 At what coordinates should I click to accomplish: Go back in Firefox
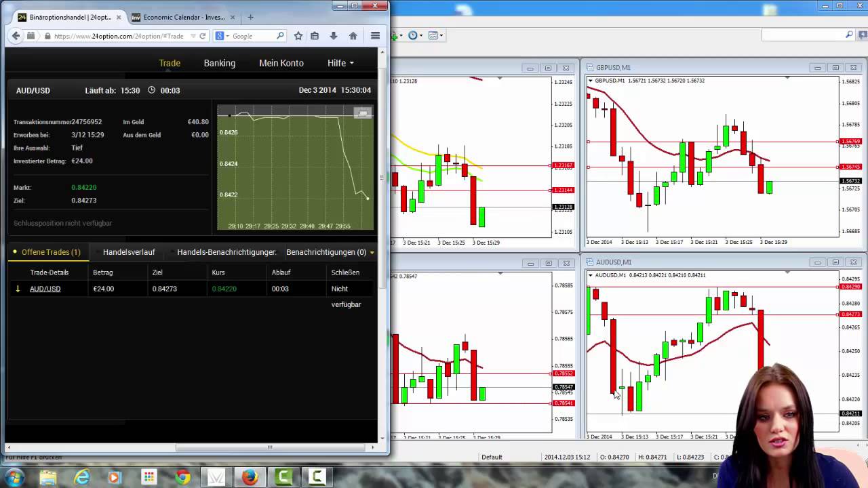(x=16, y=36)
